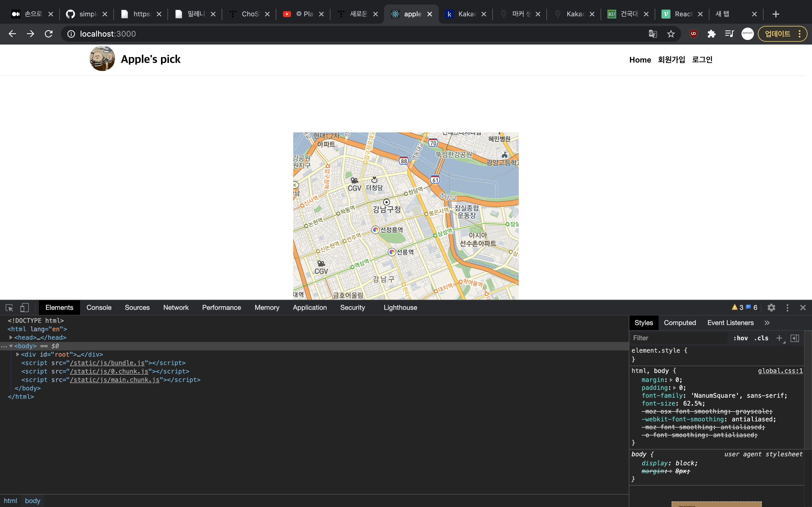
Task: Click the 선릉역 marker on map
Action: tap(392, 252)
